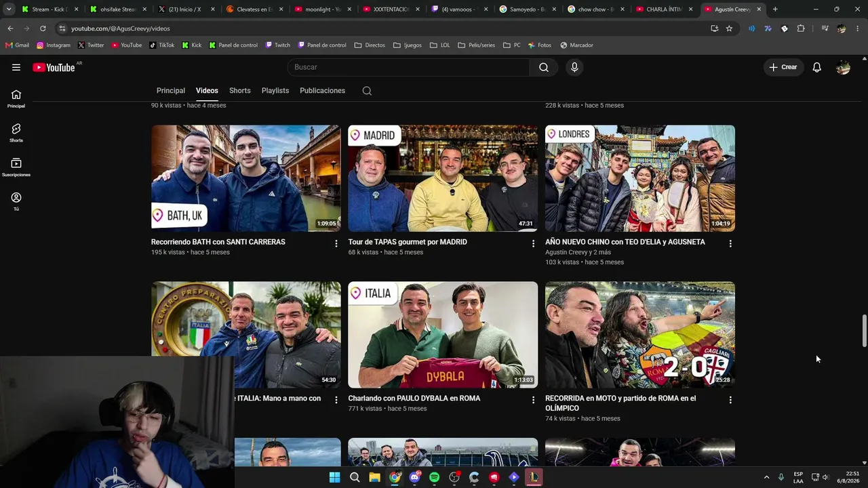The width and height of the screenshot is (868, 488).
Task: Click the search magnifier button beside Buscar
Action: pyautogui.click(x=544, y=67)
